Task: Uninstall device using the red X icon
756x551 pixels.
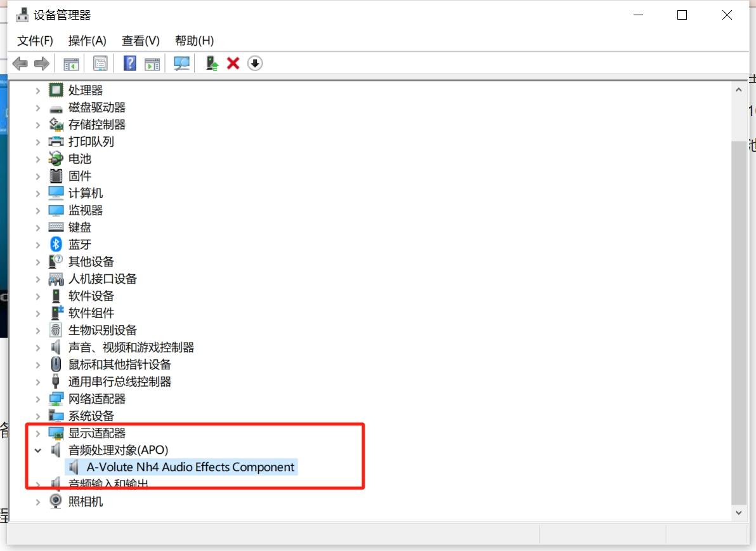Action: click(233, 63)
